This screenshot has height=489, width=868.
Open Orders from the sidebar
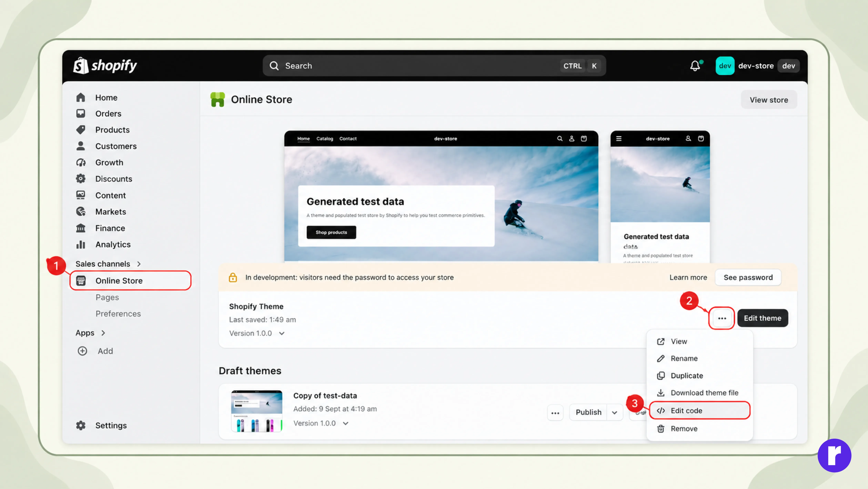[108, 114]
